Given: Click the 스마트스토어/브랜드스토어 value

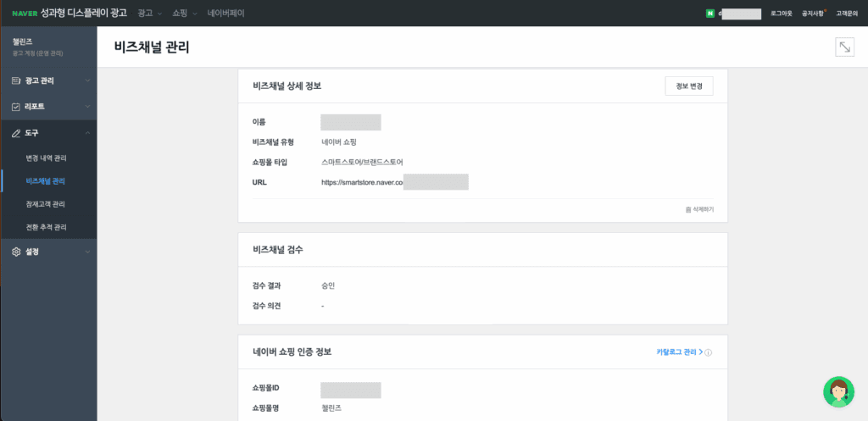Looking at the screenshot, I should (x=362, y=162).
